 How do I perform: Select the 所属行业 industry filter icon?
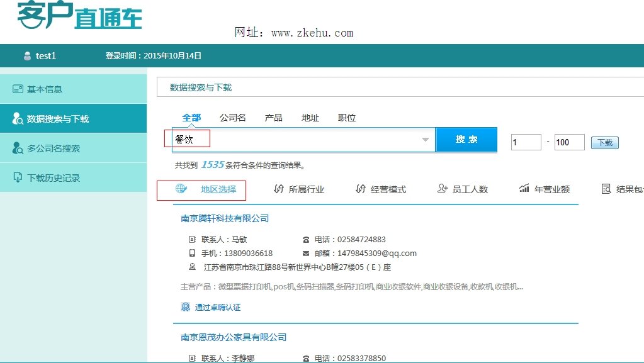click(280, 191)
